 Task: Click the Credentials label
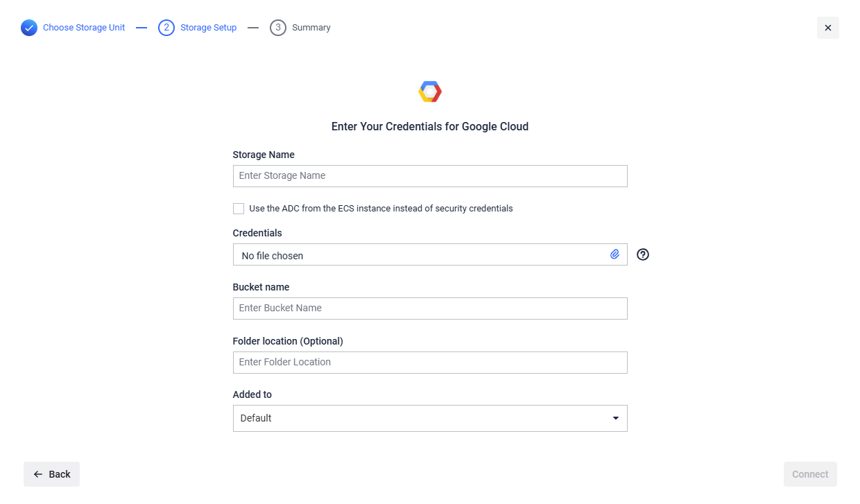[257, 233]
